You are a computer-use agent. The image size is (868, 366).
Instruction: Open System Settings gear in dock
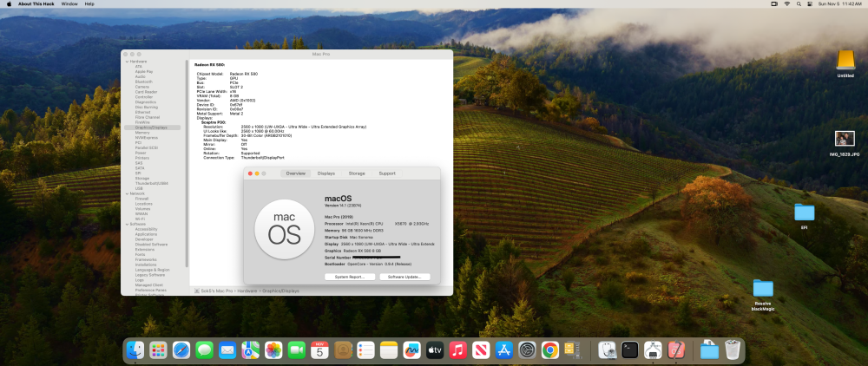tap(527, 350)
